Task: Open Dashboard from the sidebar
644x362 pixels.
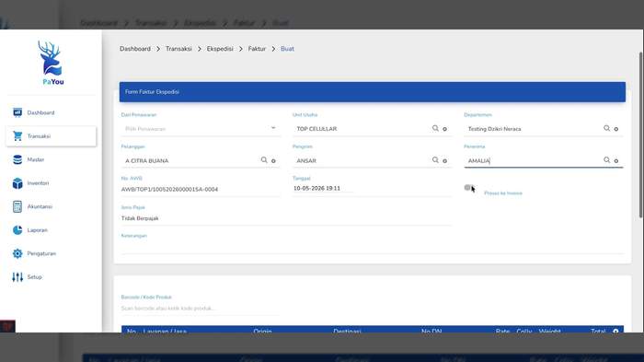Action: pos(40,112)
